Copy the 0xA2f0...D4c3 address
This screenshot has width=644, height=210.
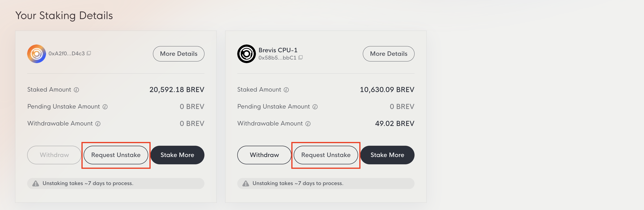89,53
